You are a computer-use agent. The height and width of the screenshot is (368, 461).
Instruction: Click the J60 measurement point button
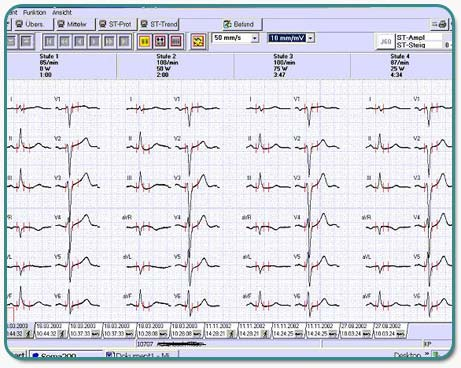[x=386, y=41]
